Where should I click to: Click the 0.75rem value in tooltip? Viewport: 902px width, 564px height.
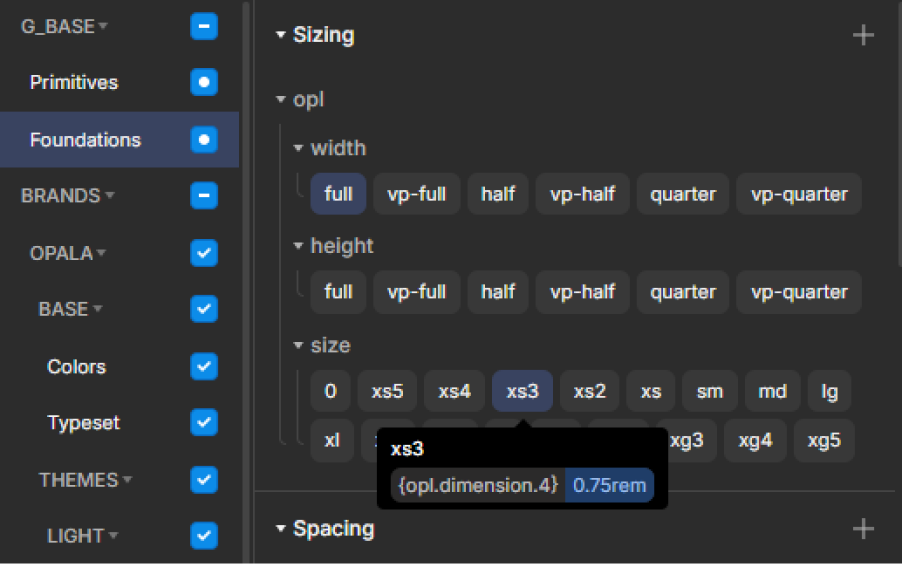pyautogui.click(x=609, y=487)
